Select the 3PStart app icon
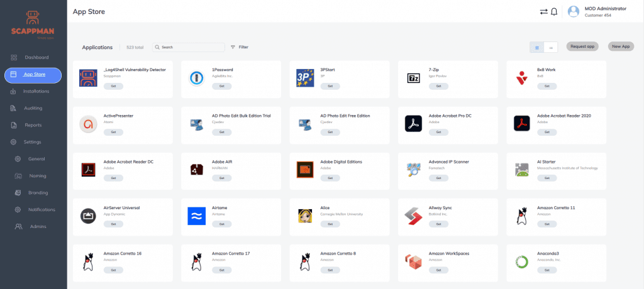The width and height of the screenshot is (644, 289). tap(305, 78)
